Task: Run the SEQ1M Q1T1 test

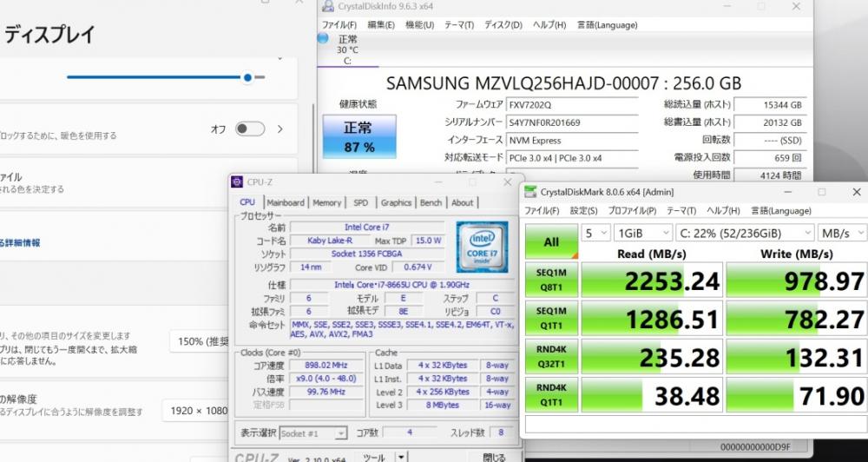Action: (551, 319)
